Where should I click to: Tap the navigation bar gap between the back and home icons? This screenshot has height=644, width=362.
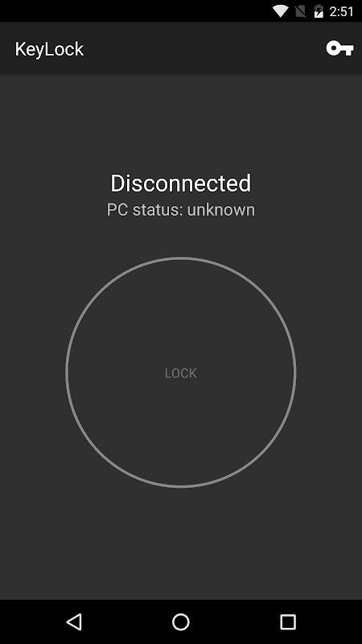127,621
